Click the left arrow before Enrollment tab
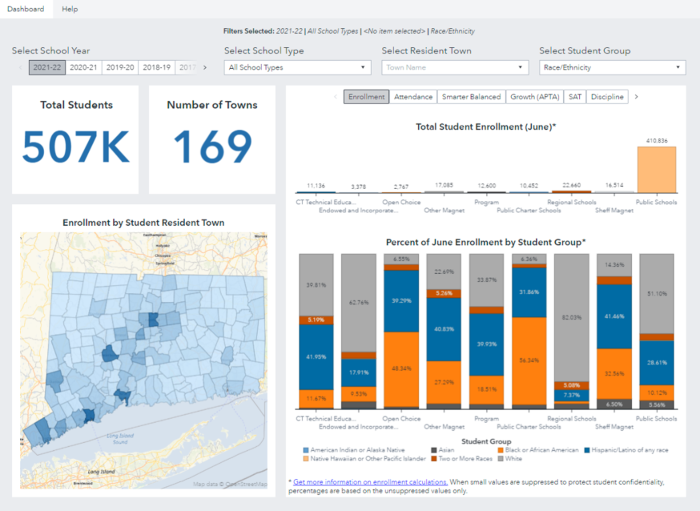The height and width of the screenshot is (511, 700). [x=335, y=97]
